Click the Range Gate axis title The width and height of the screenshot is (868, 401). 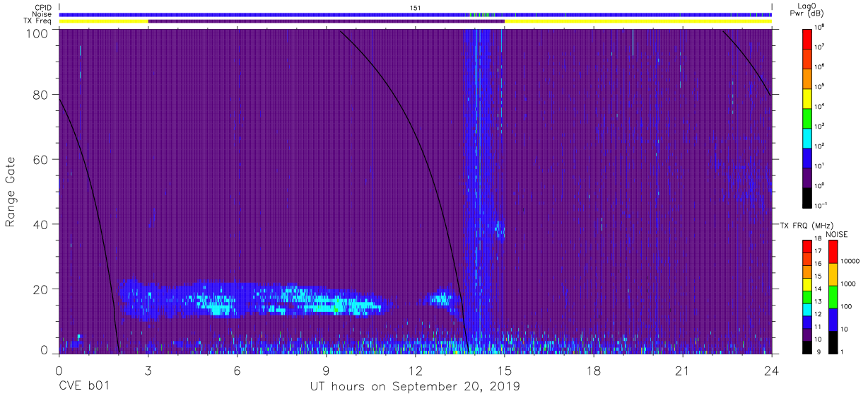[11, 192]
